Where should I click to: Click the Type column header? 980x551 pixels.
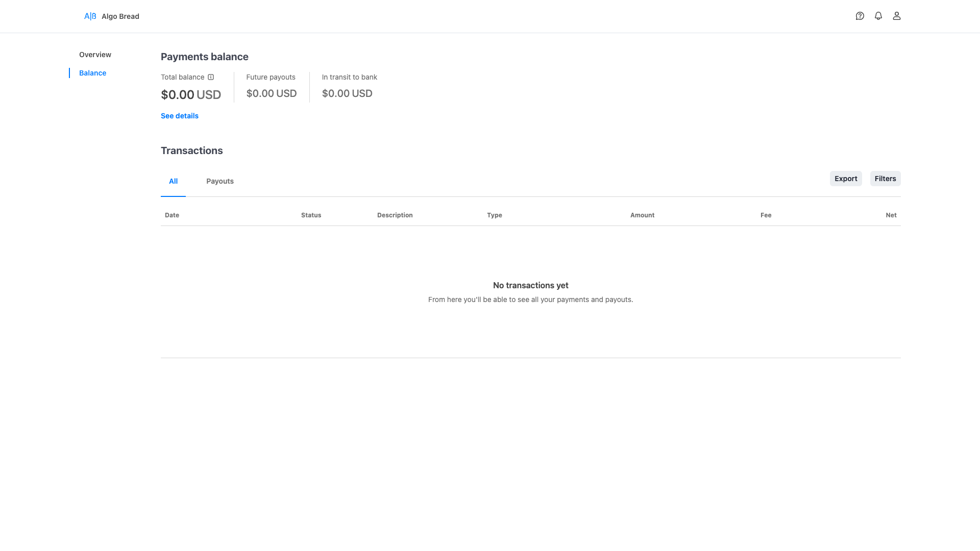coord(495,215)
